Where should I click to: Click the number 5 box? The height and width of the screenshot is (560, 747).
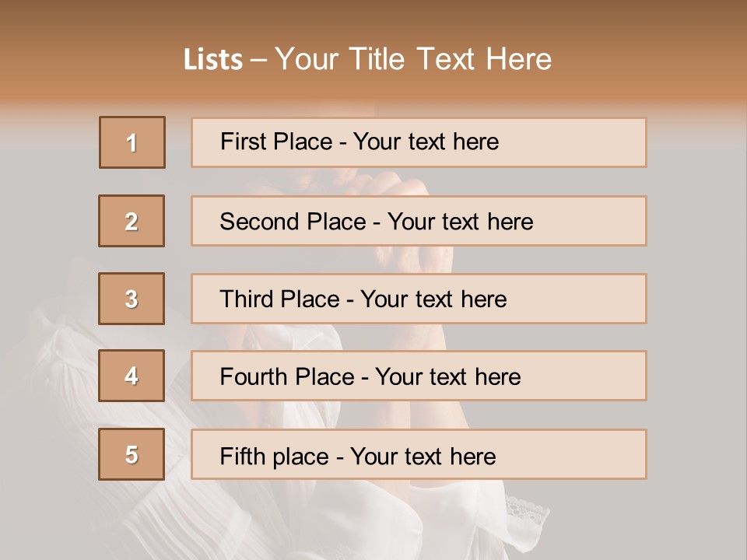pos(132,454)
